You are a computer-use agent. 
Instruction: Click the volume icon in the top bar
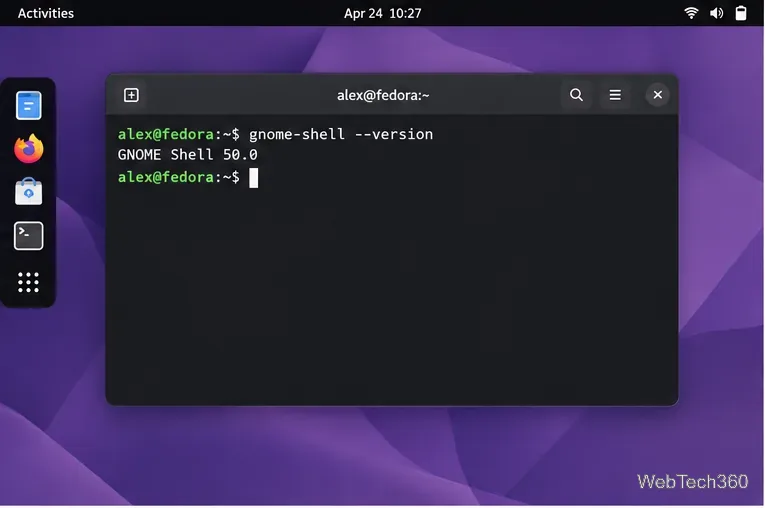pyautogui.click(x=716, y=13)
